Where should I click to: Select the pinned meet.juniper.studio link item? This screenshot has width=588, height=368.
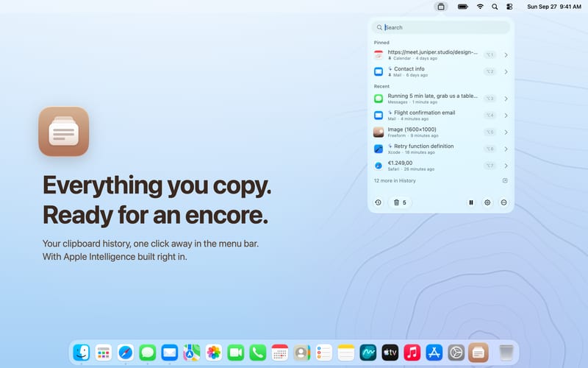pos(440,54)
